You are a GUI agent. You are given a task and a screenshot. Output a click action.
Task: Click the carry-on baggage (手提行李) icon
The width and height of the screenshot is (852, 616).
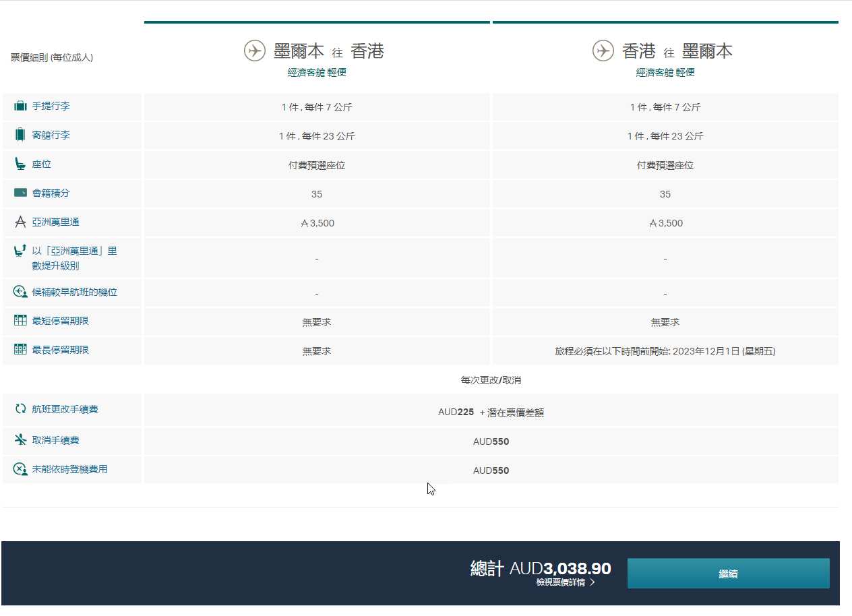pos(20,106)
